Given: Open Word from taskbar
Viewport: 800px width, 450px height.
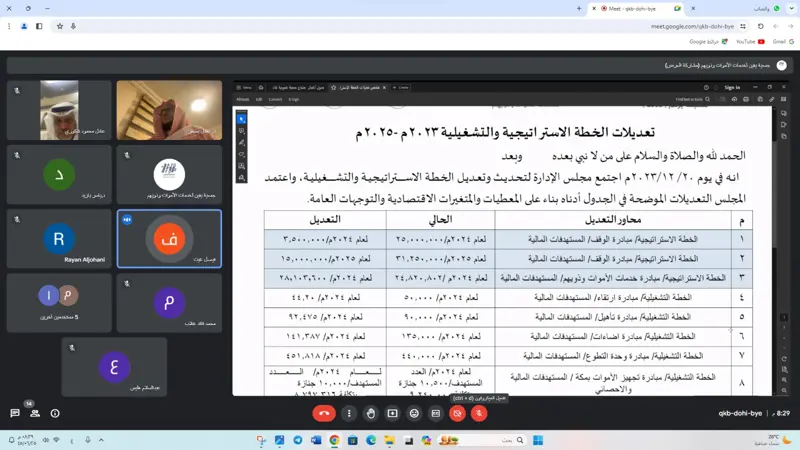Looking at the screenshot, I should click(x=316, y=440).
